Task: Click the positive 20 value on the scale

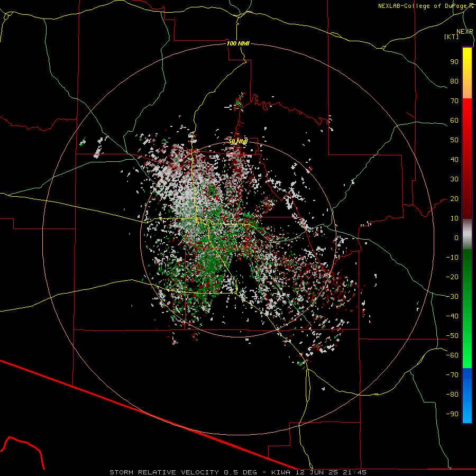Action: point(454,199)
